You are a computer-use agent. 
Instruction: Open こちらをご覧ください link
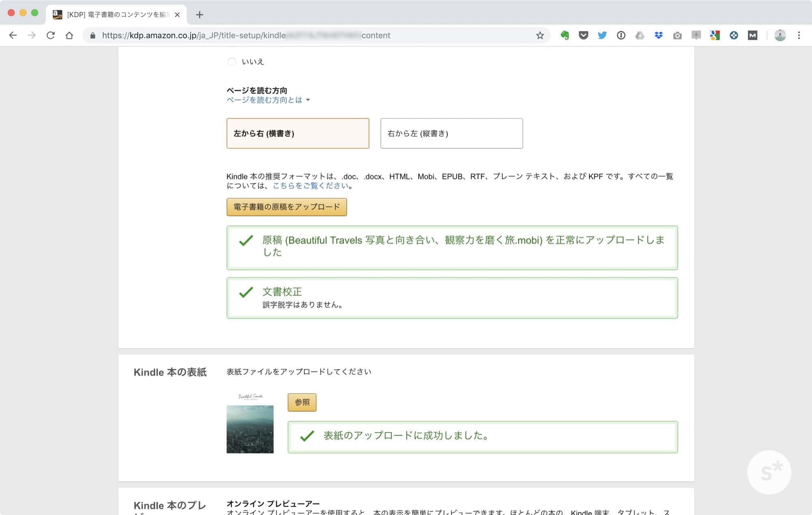point(311,186)
